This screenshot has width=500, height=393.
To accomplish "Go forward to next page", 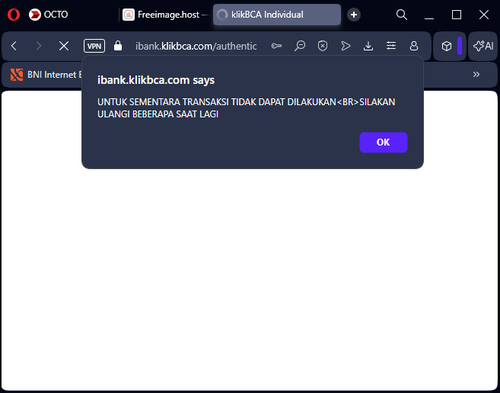I will (39, 46).
